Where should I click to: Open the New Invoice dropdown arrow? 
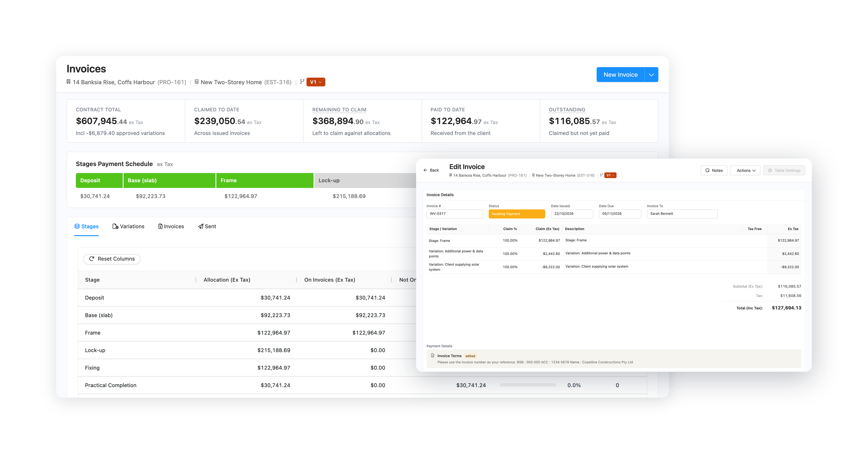tap(651, 75)
